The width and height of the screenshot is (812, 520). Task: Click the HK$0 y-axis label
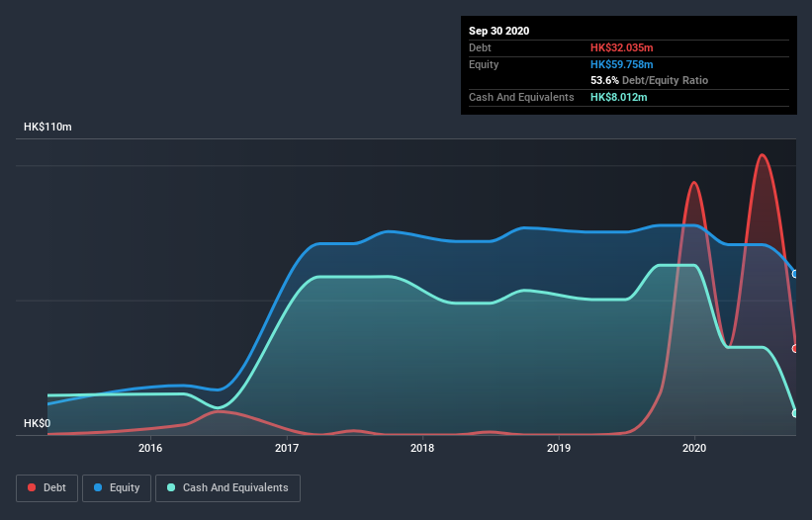pyautogui.click(x=38, y=423)
